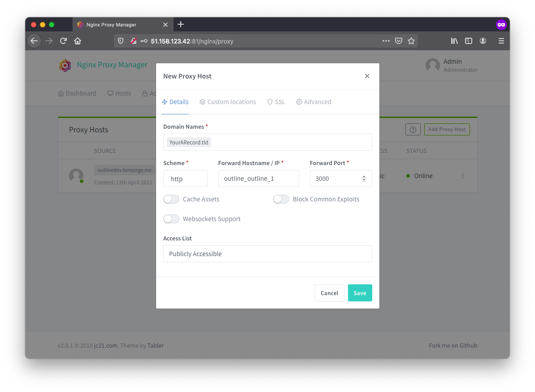Select the Nginx Proxy Manager browser tab
Viewport: 535px width, 392px height.
pos(122,25)
